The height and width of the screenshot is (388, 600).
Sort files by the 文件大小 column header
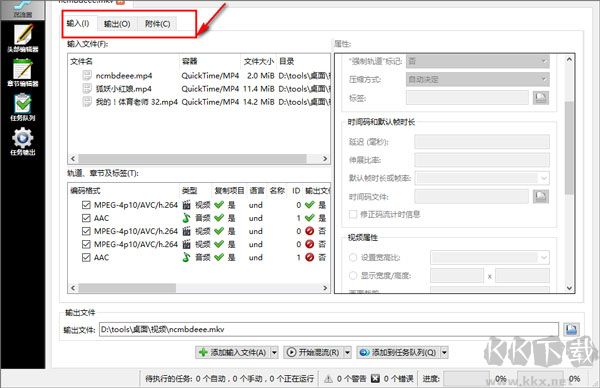coord(259,61)
